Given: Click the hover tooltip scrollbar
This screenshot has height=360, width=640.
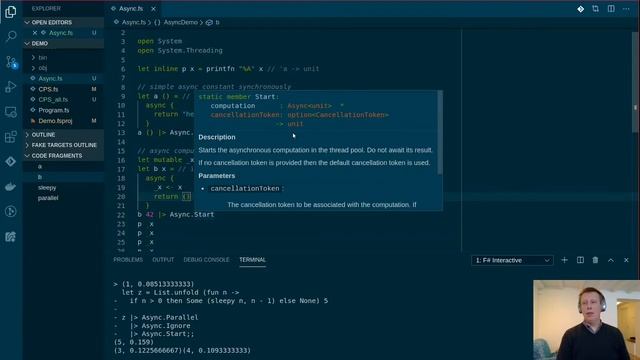Looking at the screenshot, I should 440,133.
